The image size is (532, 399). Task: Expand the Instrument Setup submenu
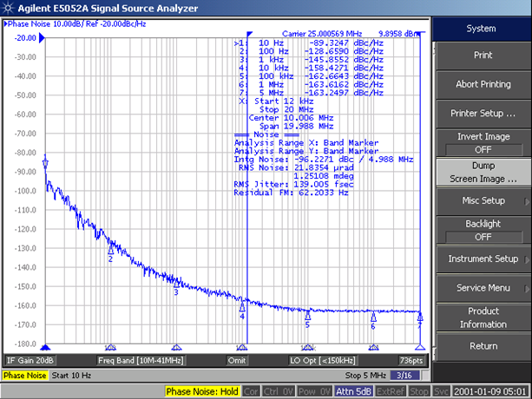tap(483, 258)
